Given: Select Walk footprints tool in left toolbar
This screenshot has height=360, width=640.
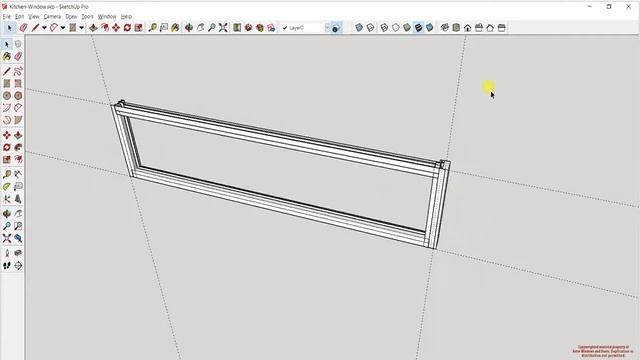Looking at the screenshot, I should point(7,265).
